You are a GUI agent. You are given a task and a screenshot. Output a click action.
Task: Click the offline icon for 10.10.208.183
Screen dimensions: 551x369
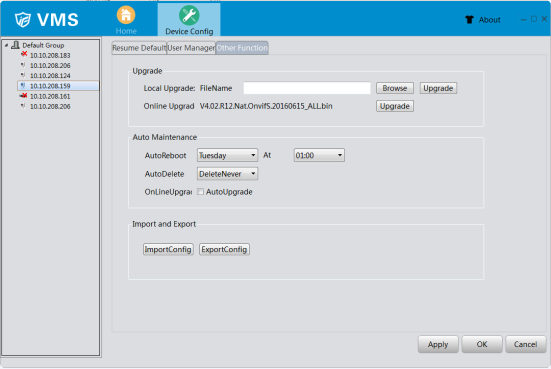pyautogui.click(x=24, y=54)
